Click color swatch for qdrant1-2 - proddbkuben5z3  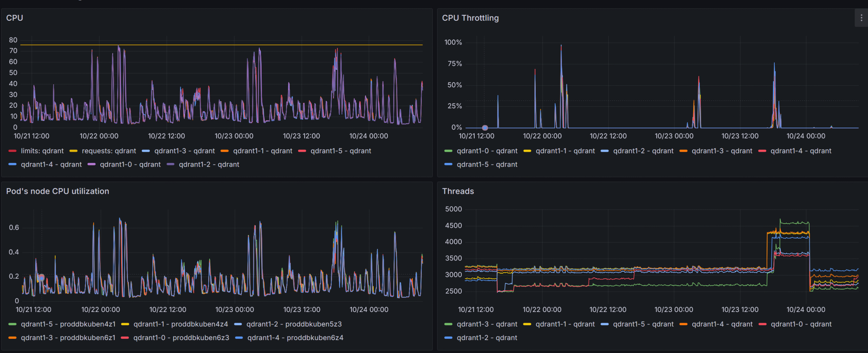pyautogui.click(x=238, y=324)
